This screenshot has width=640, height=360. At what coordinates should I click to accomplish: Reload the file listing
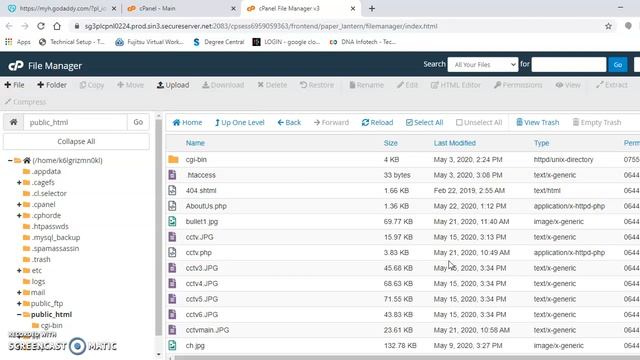click(377, 122)
